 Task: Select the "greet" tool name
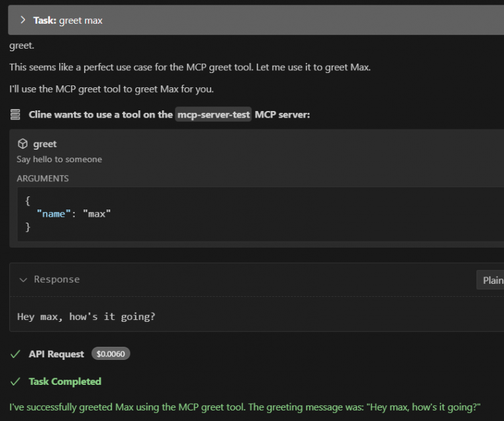pos(45,144)
